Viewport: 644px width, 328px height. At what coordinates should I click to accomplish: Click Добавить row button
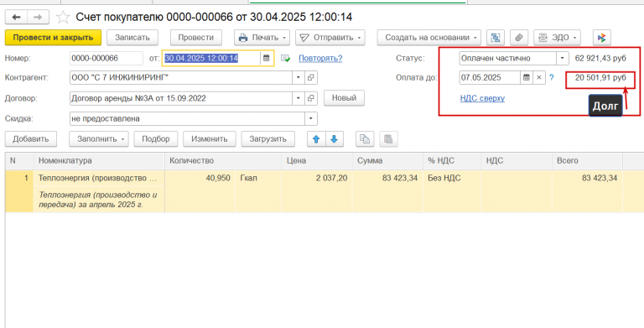(x=31, y=139)
